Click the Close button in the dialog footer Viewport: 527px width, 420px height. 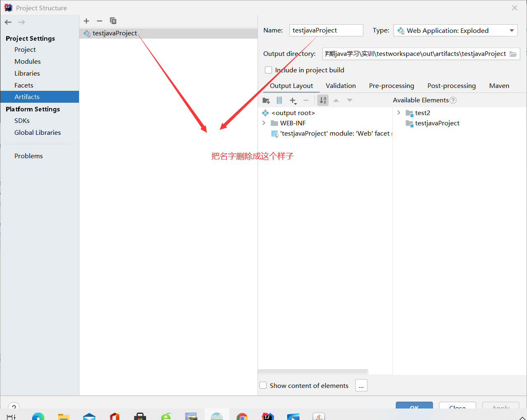tap(457, 406)
